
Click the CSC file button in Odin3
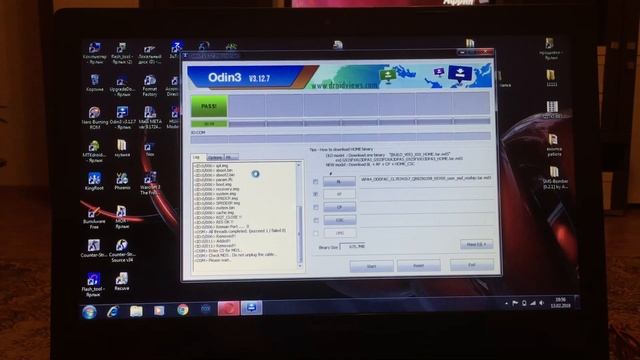pyautogui.click(x=339, y=220)
